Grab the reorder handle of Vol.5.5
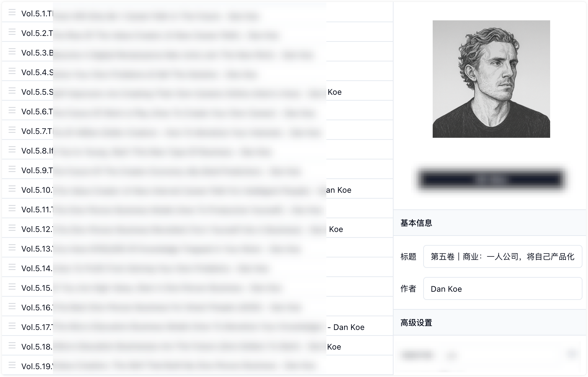 coord(12,91)
